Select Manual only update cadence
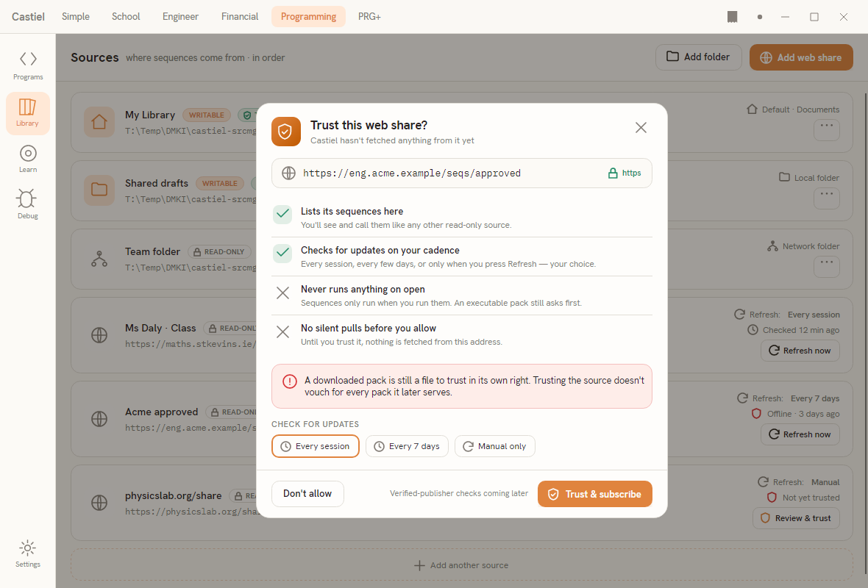The width and height of the screenshot is (868, 588). (x=495, y=446)
